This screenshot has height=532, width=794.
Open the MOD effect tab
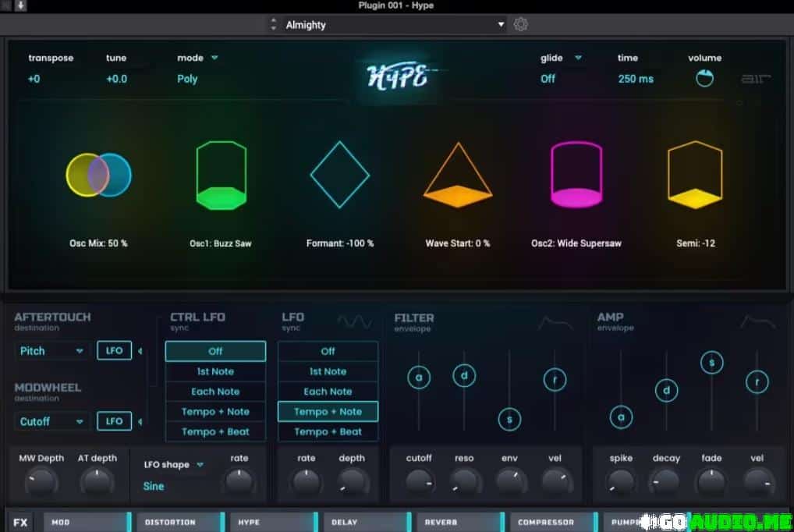click(87, 522)
